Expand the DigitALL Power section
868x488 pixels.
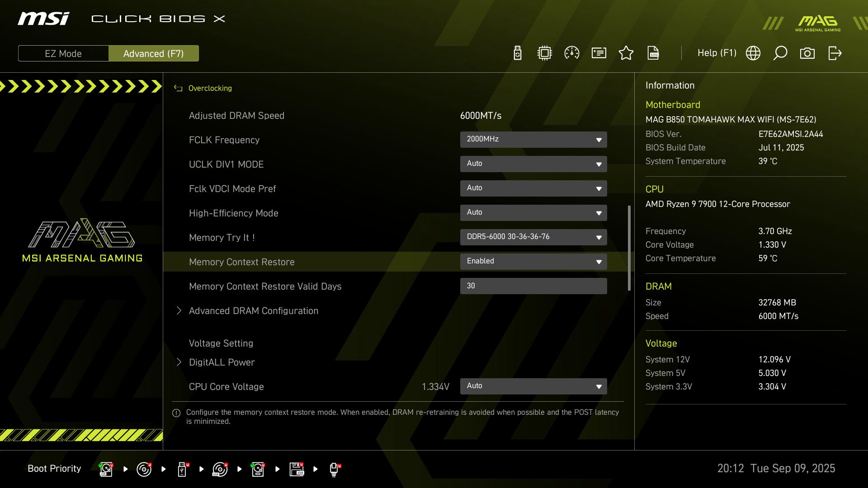click(x=222, y=362)
